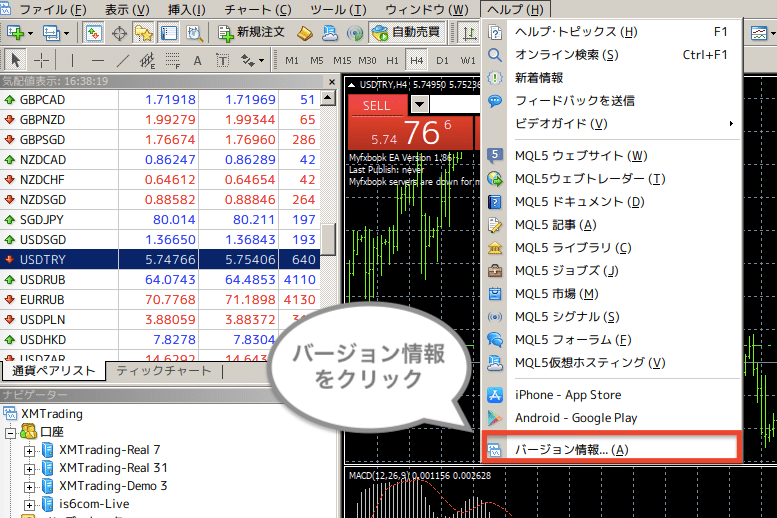Open the 表示 (V) menu

click(x=127, y=9)
